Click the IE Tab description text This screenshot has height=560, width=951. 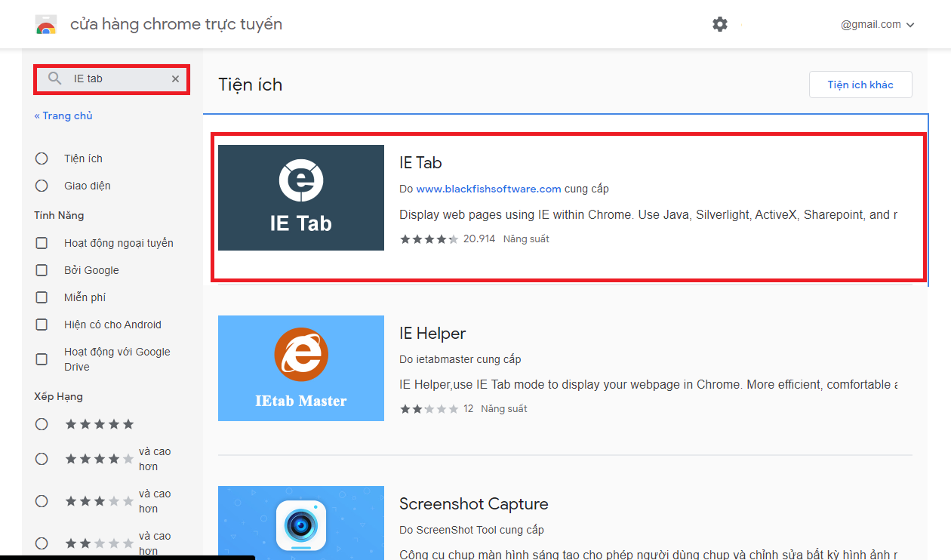pos(648,214)
